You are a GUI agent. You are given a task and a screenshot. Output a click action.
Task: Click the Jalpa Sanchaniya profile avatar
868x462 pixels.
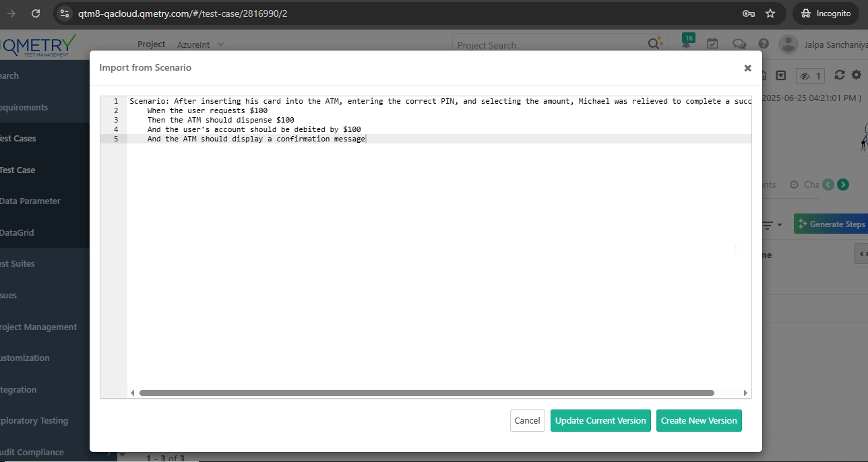(x=788, y=44)
